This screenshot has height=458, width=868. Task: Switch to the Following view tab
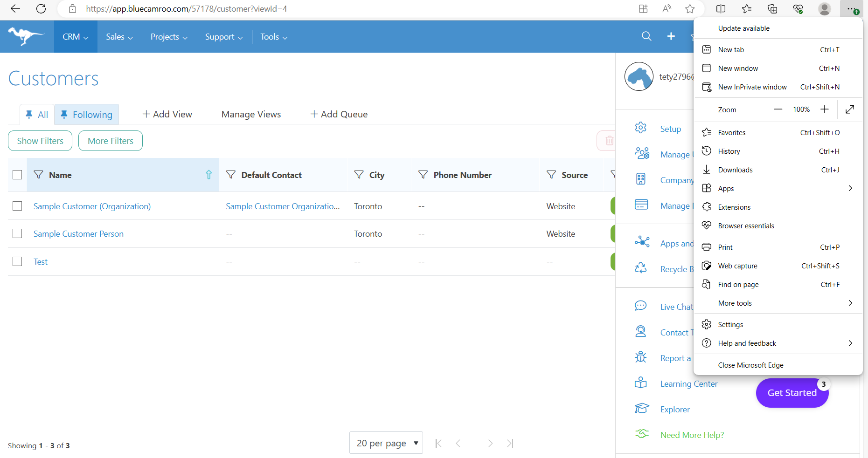87,115
